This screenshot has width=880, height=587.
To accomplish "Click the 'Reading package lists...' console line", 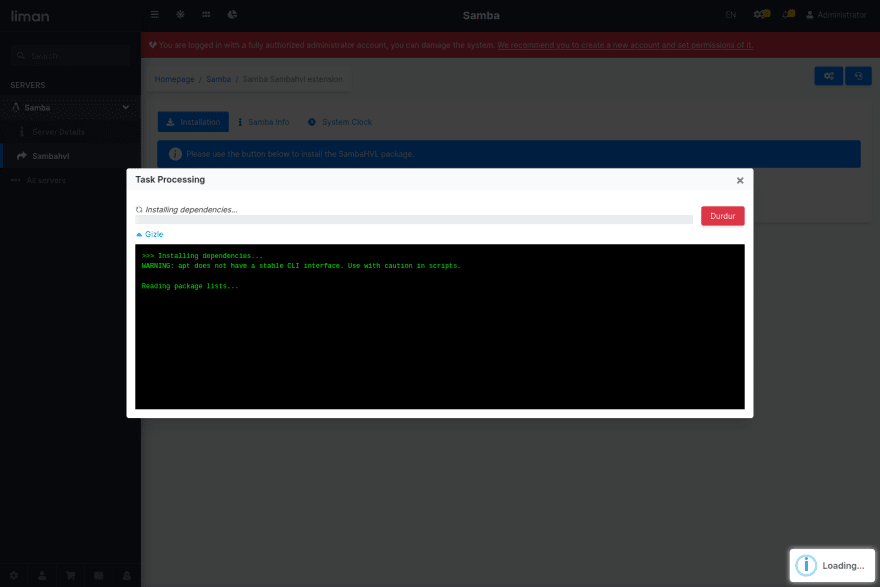I will [x=190, y=286].
